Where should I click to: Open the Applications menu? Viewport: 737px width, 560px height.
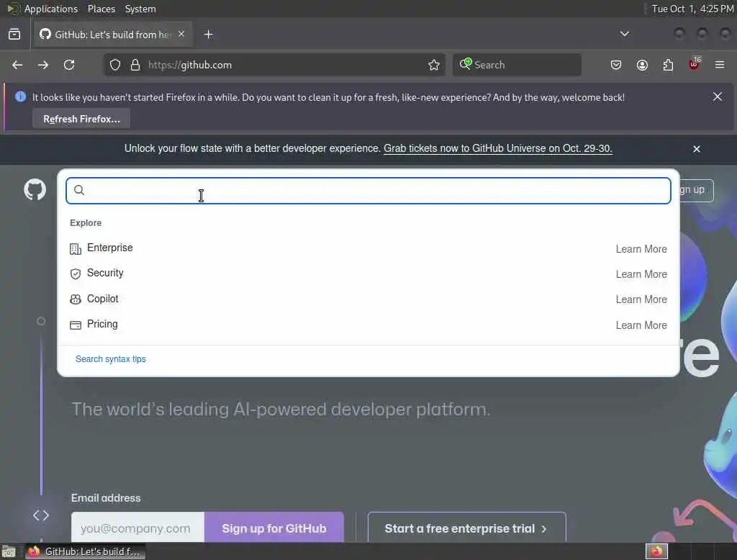pyautogui.click(x=51, y=9)
